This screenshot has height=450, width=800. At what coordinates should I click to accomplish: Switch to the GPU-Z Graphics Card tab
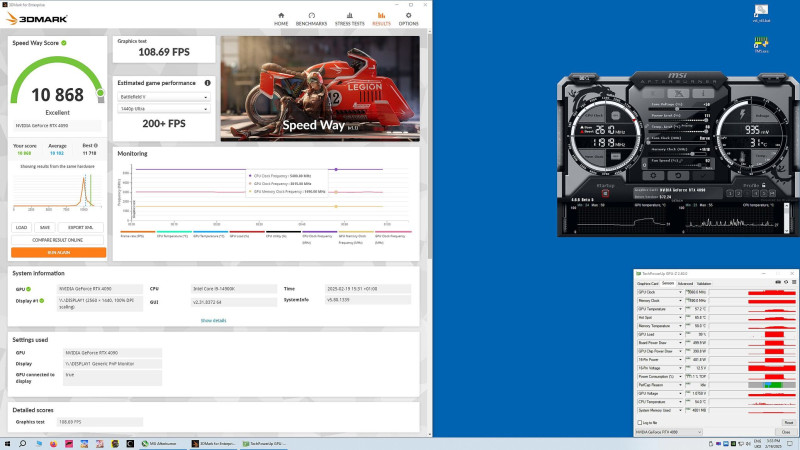[x=647, y=284]
